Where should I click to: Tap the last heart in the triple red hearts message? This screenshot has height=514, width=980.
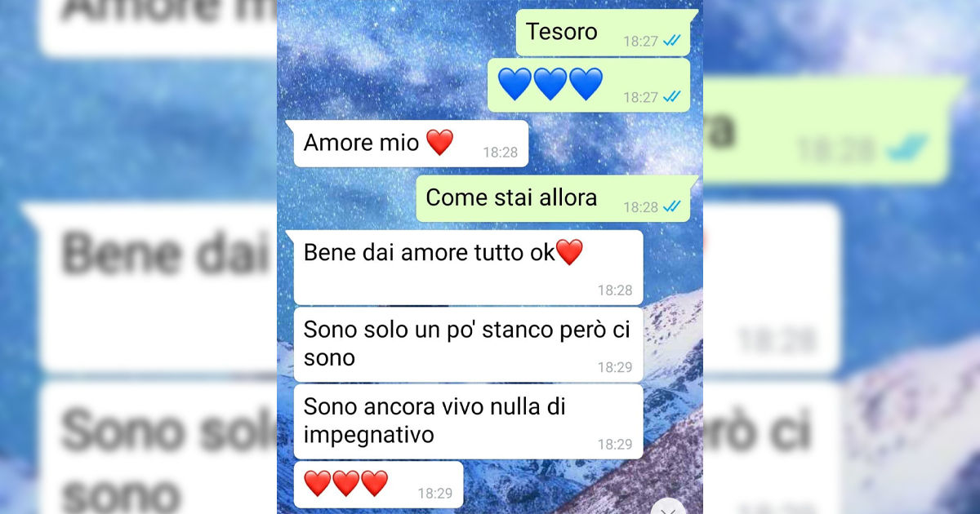pos(374,483)
